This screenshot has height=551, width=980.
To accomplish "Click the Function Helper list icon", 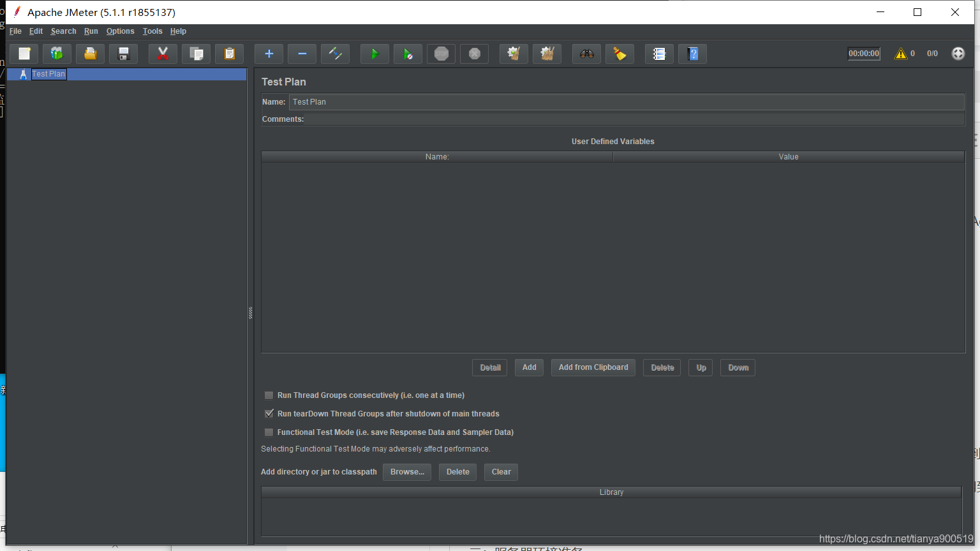I will point(660,54).
